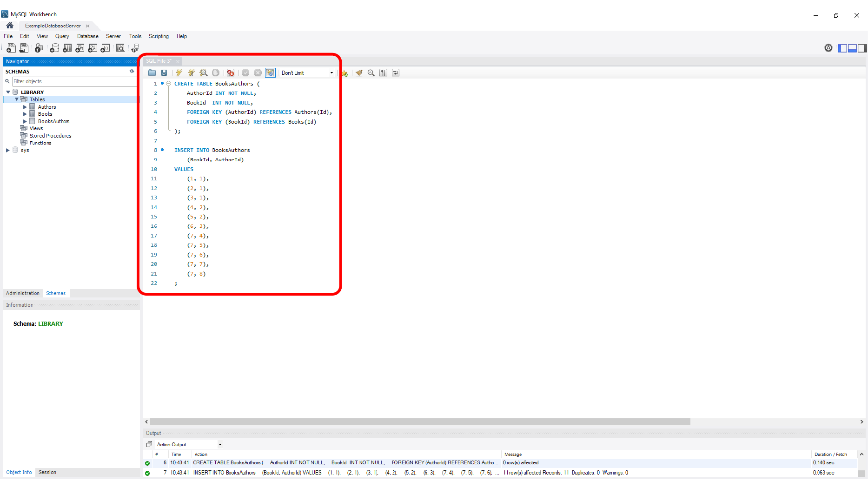The height and width of the screenshot is (488, 868).
Task: Select the Stored Procedures tree item
Action: [50, 136]
